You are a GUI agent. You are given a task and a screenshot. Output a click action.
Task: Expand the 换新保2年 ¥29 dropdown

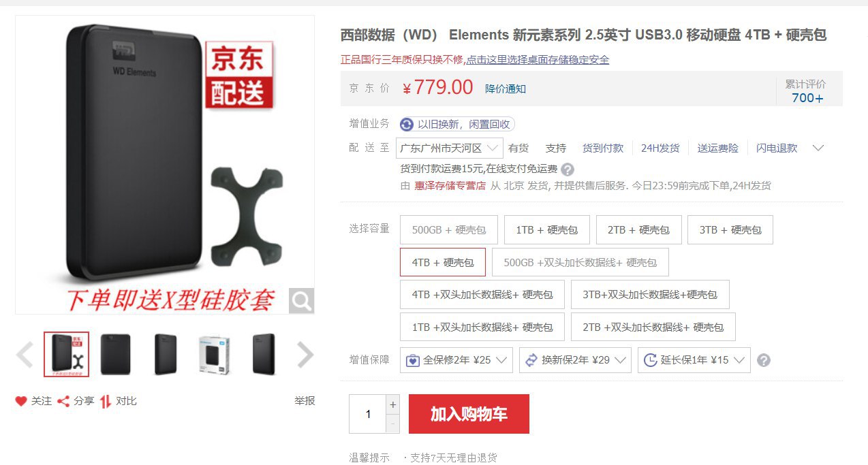click(x=575, y=360)
